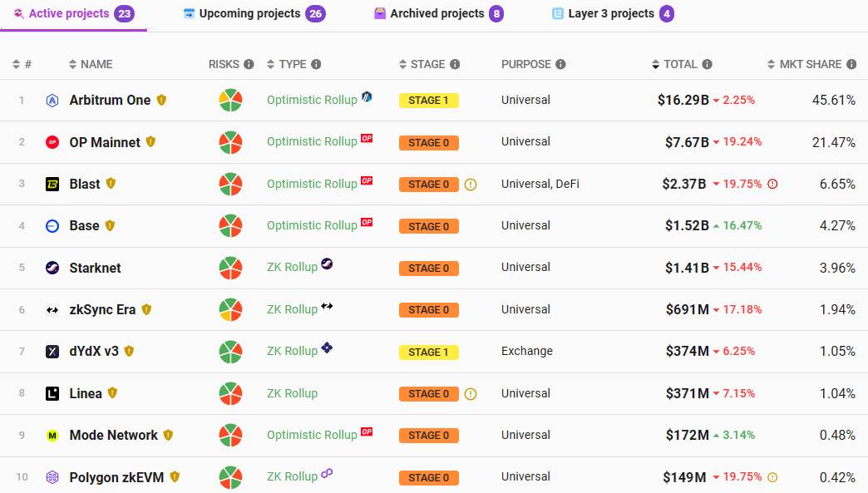The height and width of the screenshot is (493, 868).
Task: Click info icon next to MKT SHARE
Action: click(x=850, y=64)
